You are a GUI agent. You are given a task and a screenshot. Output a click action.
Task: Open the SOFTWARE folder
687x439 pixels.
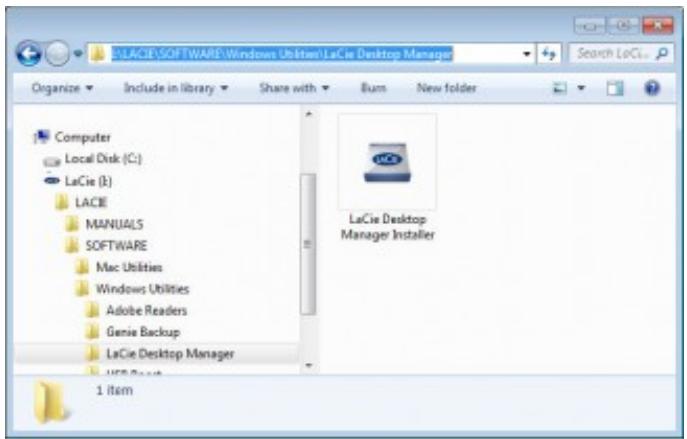[116, 246]
